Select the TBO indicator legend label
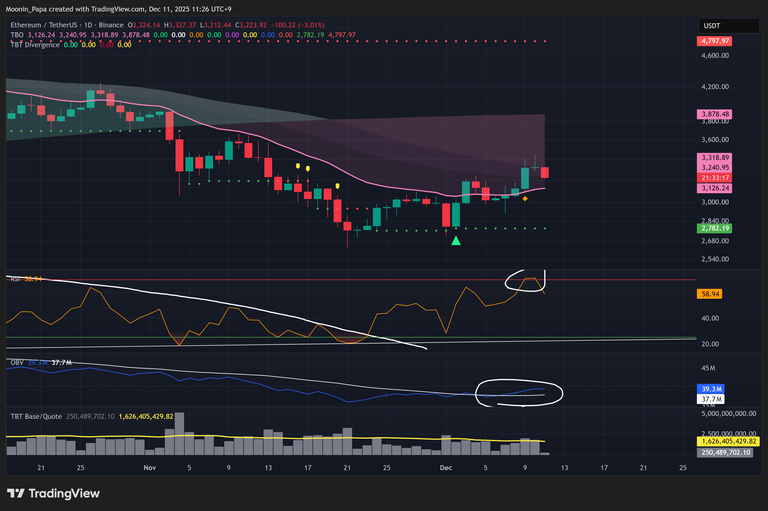768x511 pixels. tap(17, 33)
